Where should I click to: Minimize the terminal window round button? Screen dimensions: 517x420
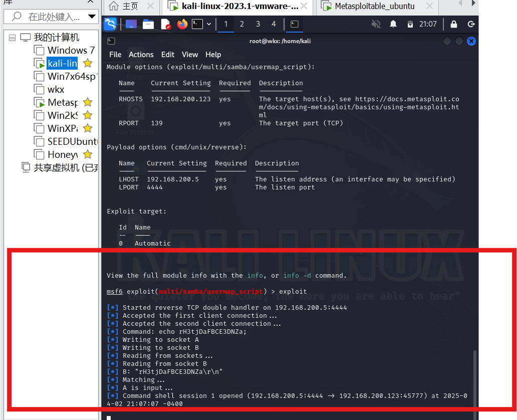447,41
